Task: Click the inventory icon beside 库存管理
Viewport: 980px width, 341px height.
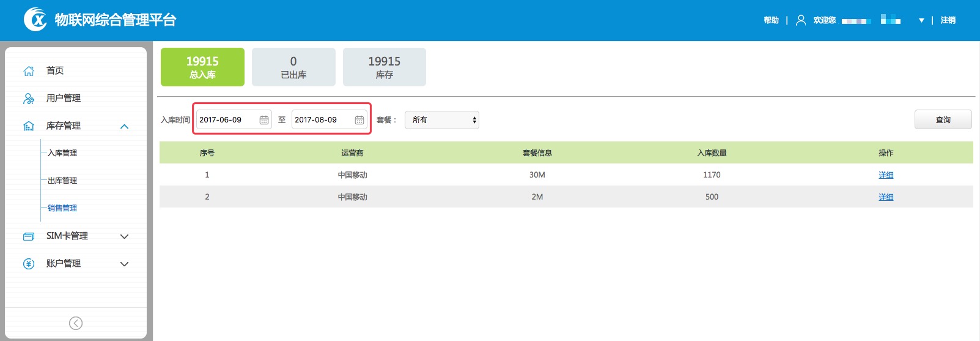Action: (x=29, y=126)
